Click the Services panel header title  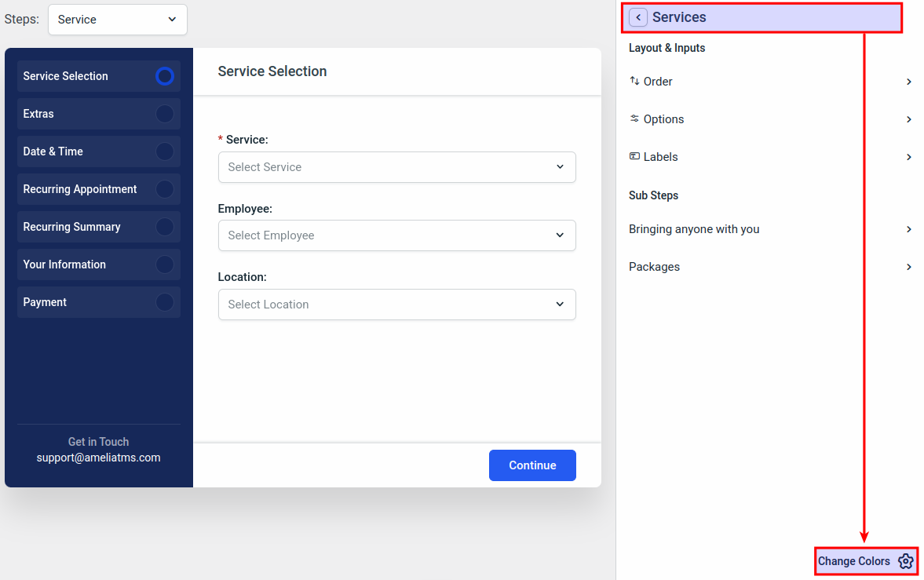coord(679,17)
